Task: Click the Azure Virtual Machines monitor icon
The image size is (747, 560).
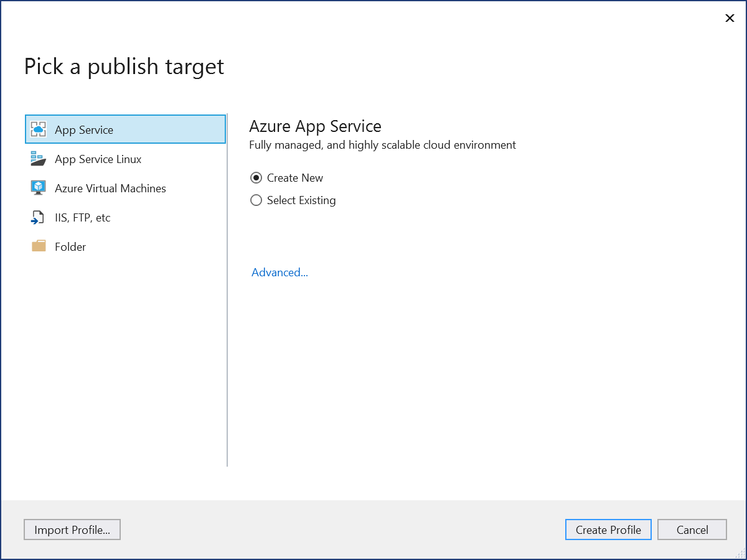Action: pyautogui.click(x=39, y=188)
